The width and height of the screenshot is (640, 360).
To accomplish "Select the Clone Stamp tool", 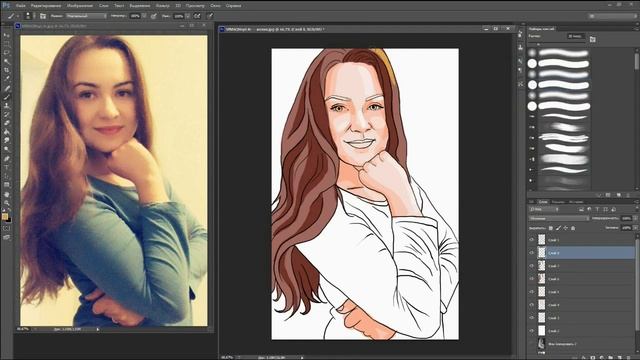I will (x=7, y=106).
